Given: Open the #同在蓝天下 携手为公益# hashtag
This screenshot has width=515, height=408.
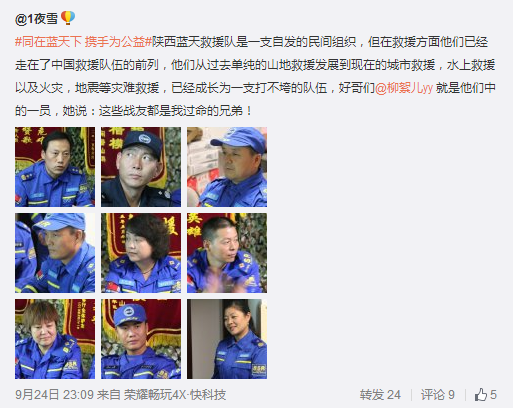Looking at the screenshot, I should click(83, 42).
